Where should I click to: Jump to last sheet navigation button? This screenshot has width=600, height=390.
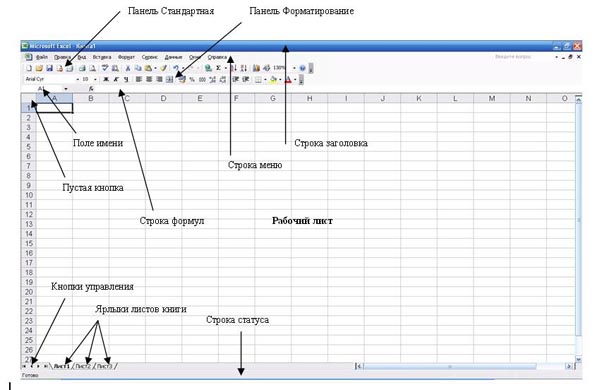point(46,366)
